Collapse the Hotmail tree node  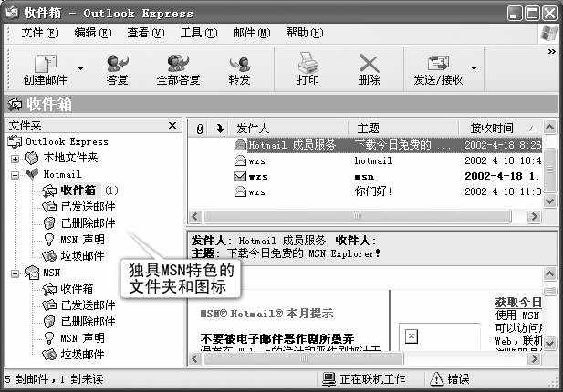(15, 175)
